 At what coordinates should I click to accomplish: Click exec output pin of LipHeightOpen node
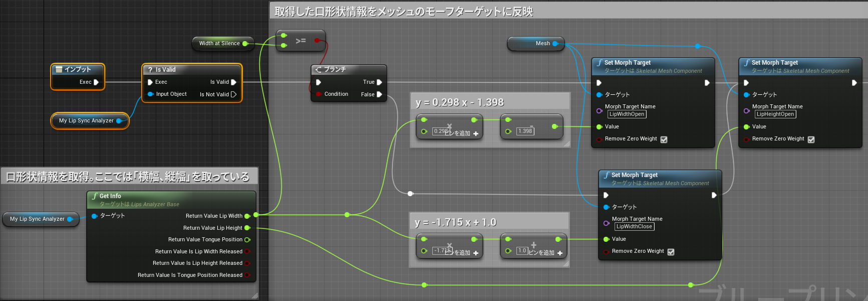[x=854, y=83]
